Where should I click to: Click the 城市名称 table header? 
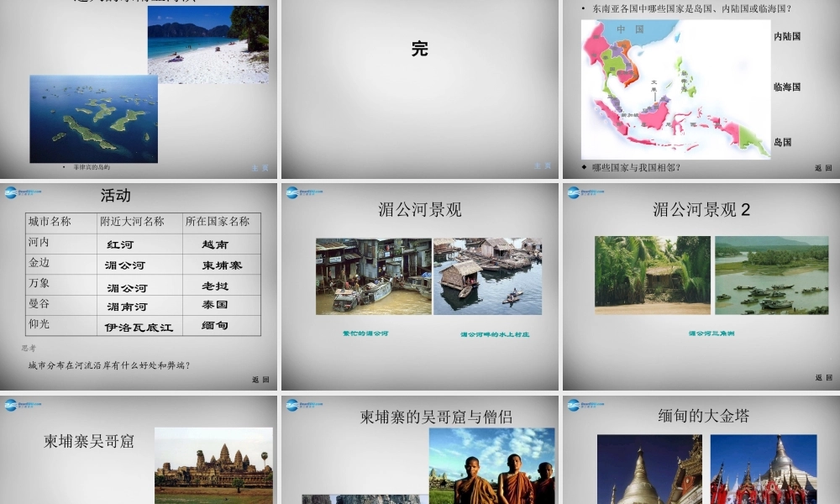(x=50, y=221)
